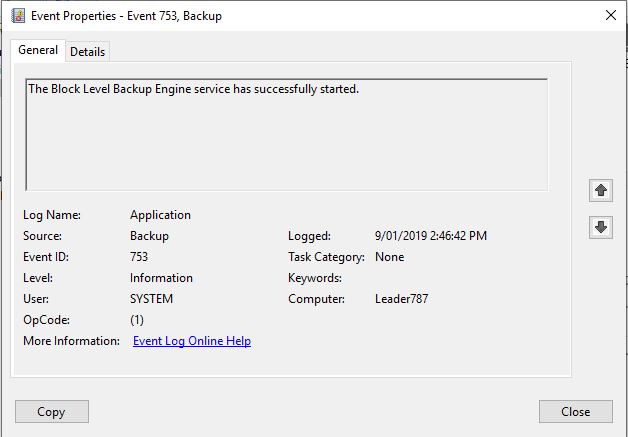The height and width of the screenshot is (437, 628).
Task: Select the Logged date and time value
Action: (x=430, y=236)
